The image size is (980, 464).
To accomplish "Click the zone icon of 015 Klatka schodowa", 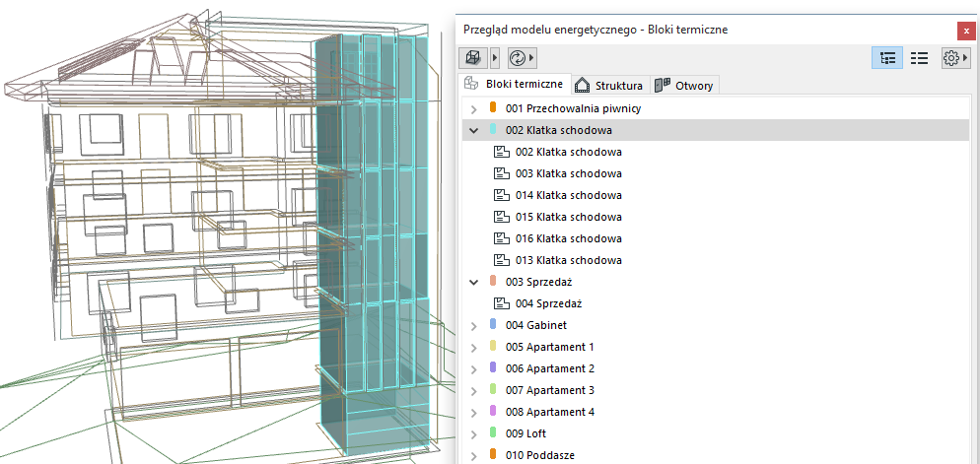I will (502, 217).
